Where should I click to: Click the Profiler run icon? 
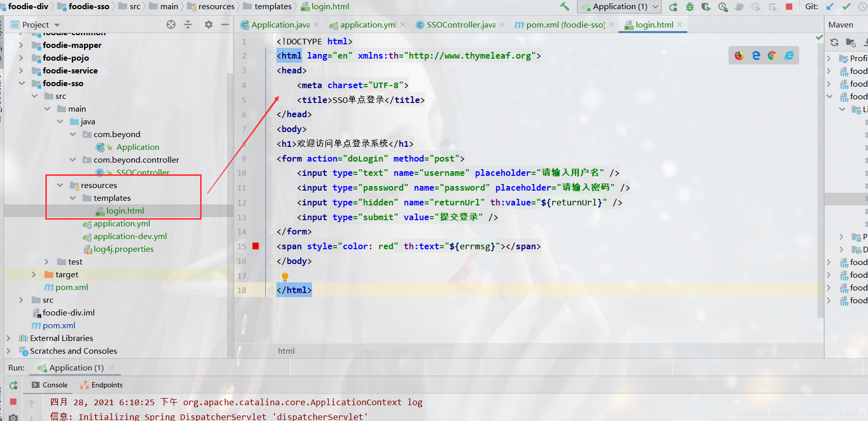pos(722,7)
